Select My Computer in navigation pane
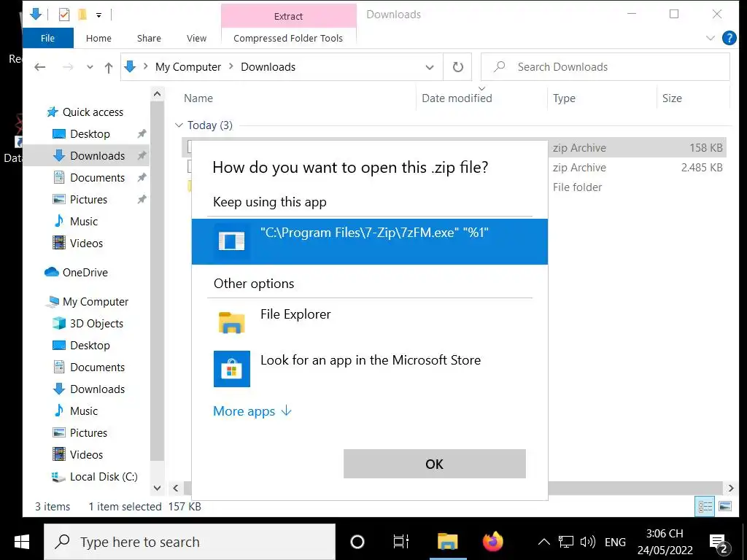 tap(96, 302)
